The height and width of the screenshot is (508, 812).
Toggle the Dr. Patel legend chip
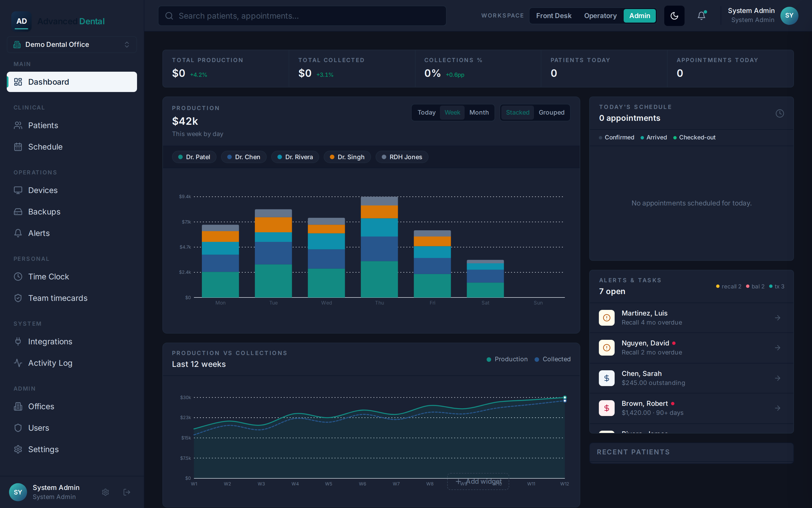click(194, 157)
